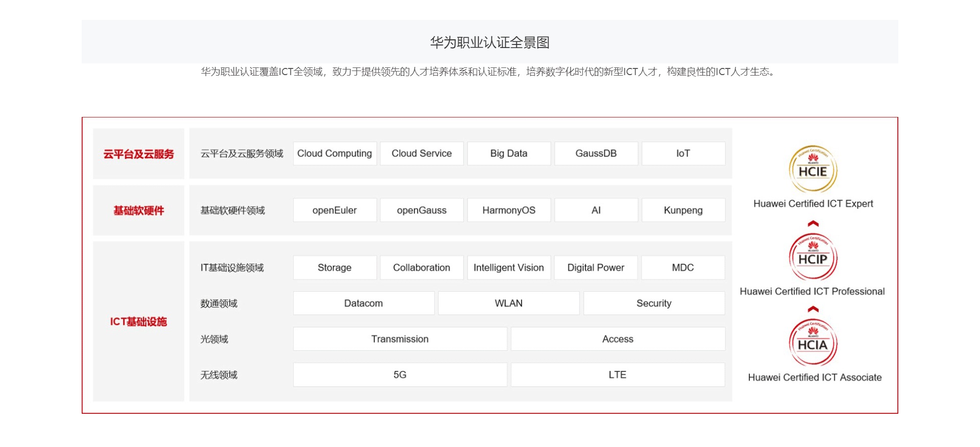This screenshot has width=980, height=447.
Task: Click the 基础软硬件领域 row label
Action: [x=233, y=210]
